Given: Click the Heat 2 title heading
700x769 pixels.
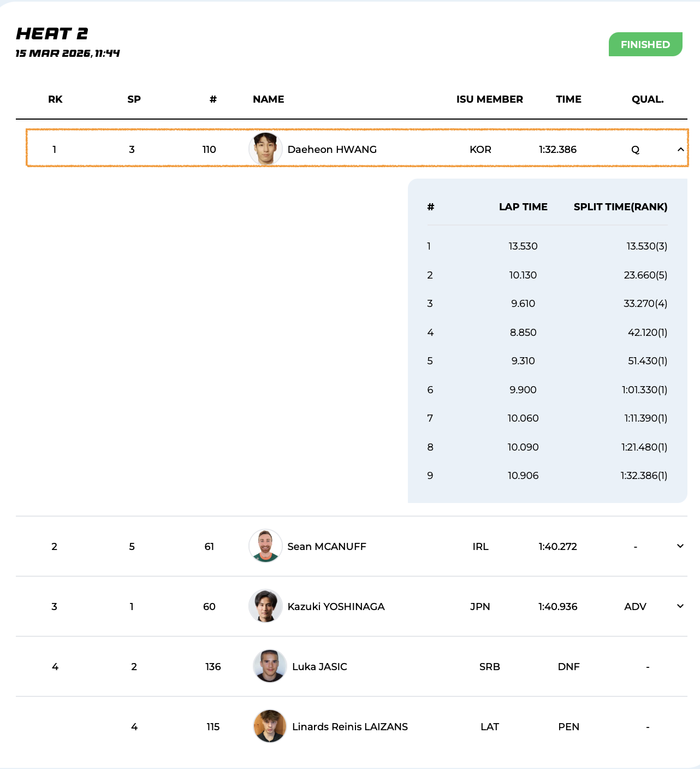Looking at the screenshot, I should 52,34.
